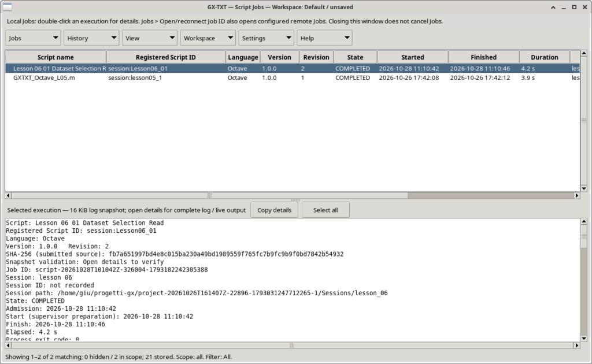Sort by Revision column header

(x=316, y=57)
